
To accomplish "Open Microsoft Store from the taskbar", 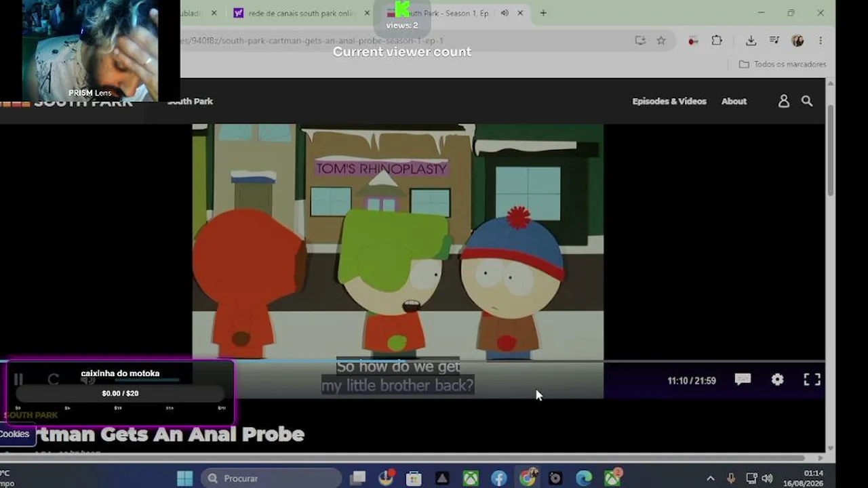I will (414, 479).
